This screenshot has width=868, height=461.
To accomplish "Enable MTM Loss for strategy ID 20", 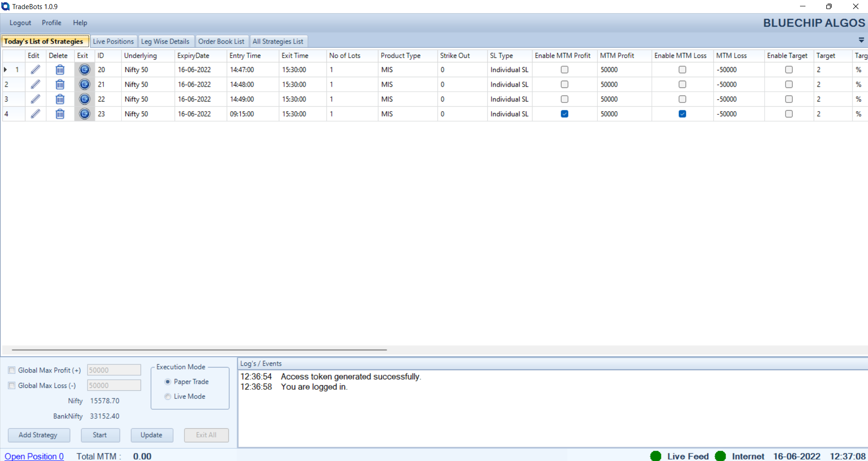I will (x=682, y=69).
